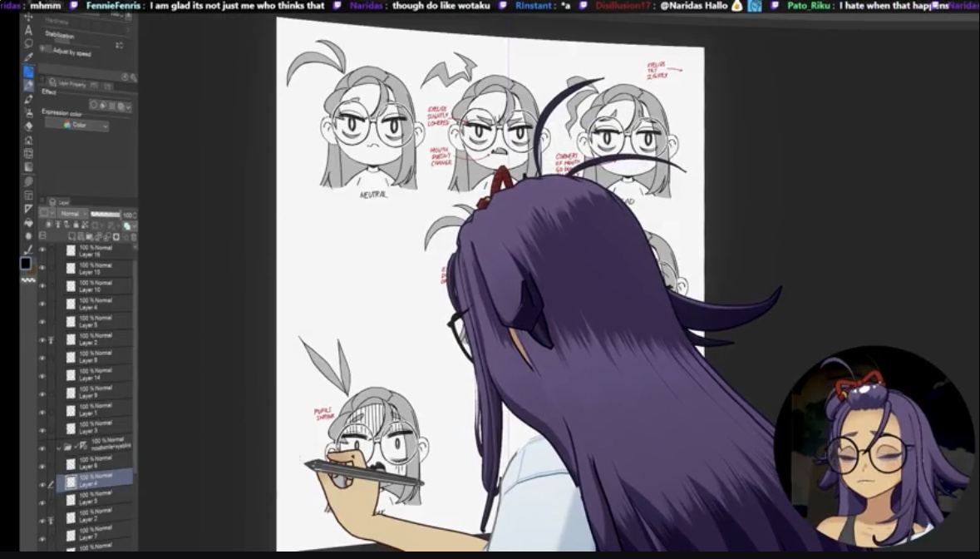Click the black main color swatch
The width and height of the screenshot is (980, 559).
26,263
